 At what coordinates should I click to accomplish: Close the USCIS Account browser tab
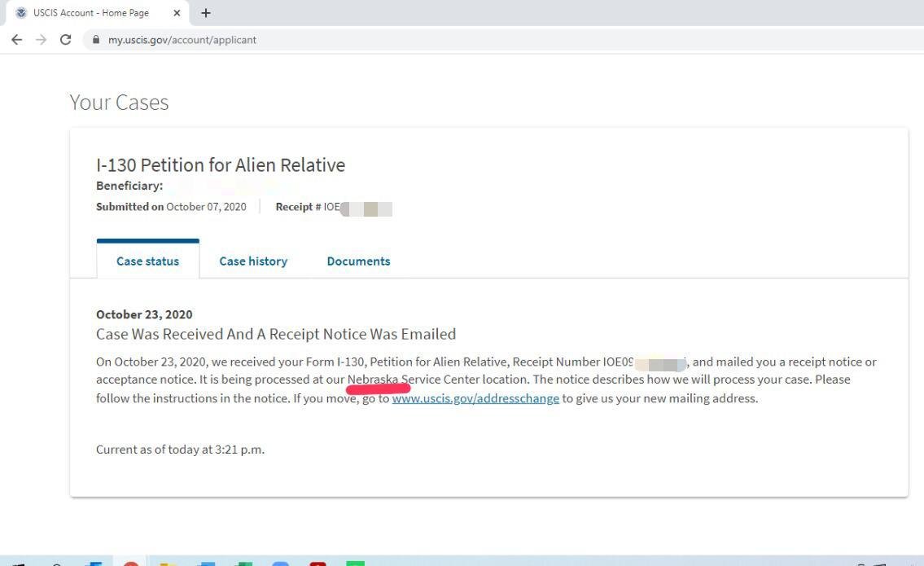(x=177, y=13)
